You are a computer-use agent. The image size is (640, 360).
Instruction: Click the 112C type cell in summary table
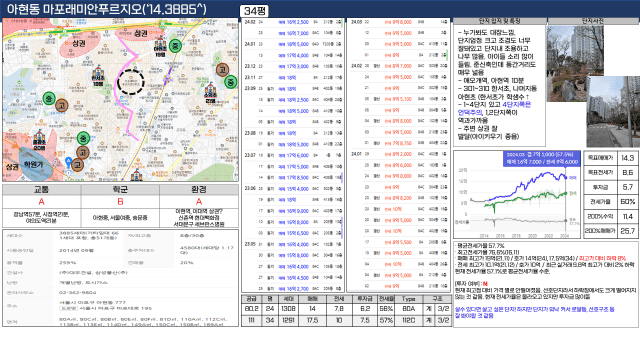408,320
